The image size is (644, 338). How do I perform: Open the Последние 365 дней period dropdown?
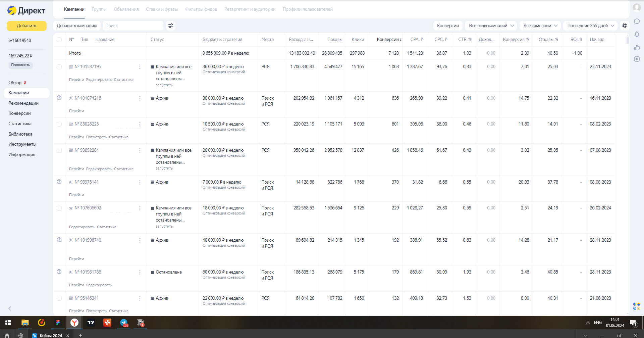point(590,26)
